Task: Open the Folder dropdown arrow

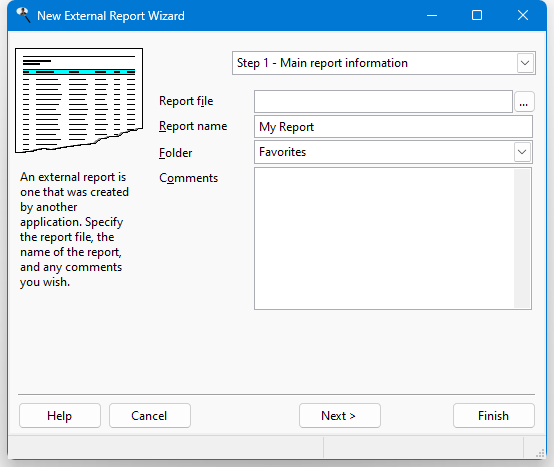Action: (x=522, y=152)
